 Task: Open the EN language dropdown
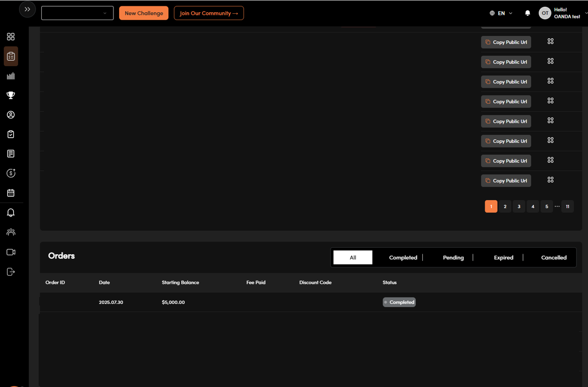(x=501, y=13)
